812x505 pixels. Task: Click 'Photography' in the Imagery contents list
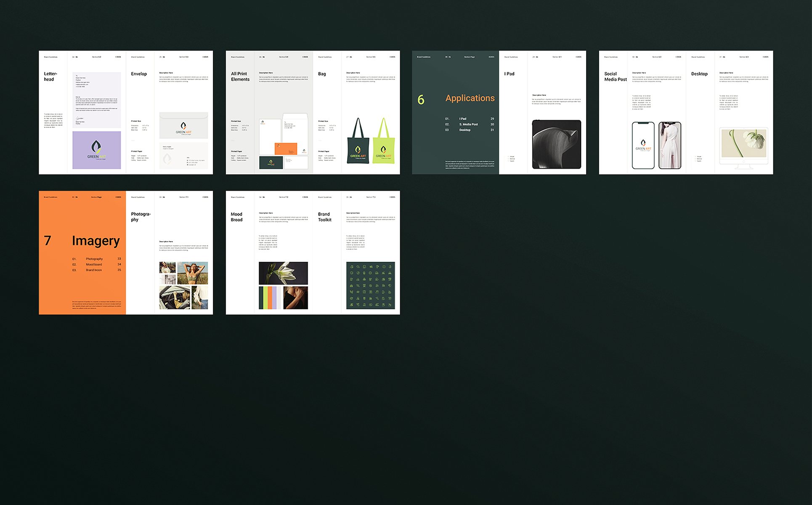point(94,259)
